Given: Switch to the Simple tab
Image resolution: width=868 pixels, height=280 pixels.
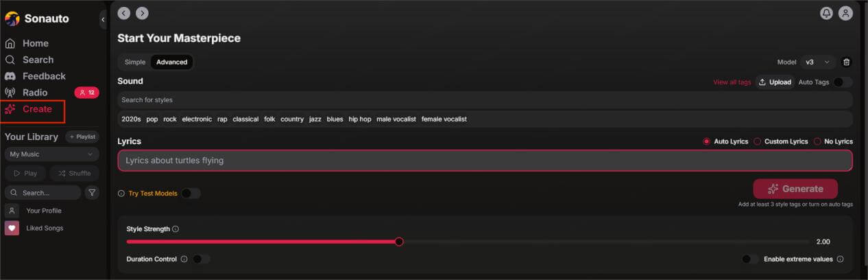Looking at the screenshot, I should (x=135, y=62).
